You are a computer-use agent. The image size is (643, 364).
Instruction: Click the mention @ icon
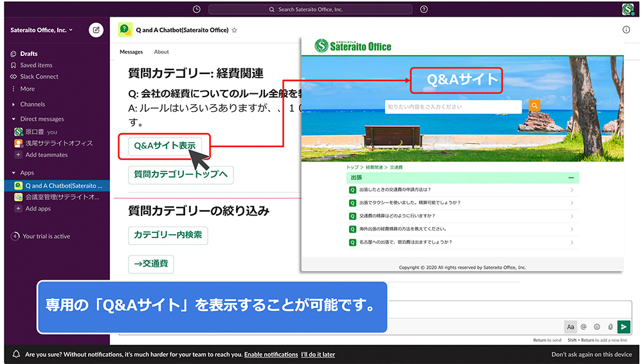point(583,327)
